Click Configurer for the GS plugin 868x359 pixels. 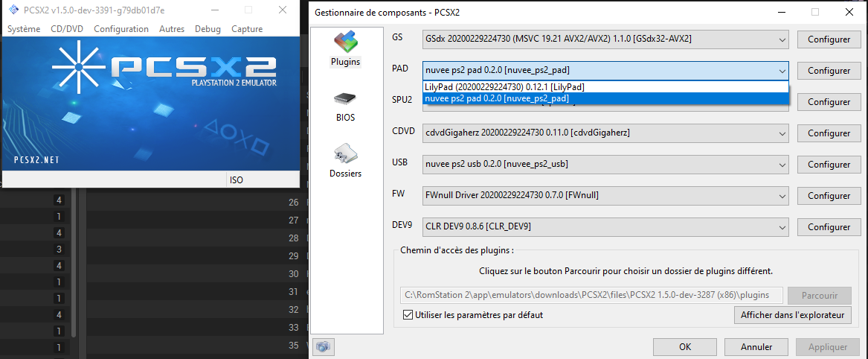(x=829, y=39)
